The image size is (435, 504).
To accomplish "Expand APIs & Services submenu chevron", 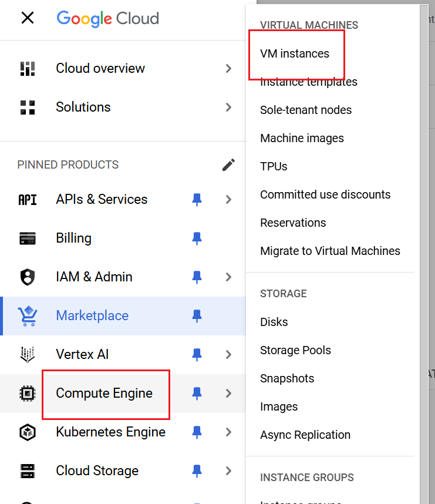I will 228,200.
